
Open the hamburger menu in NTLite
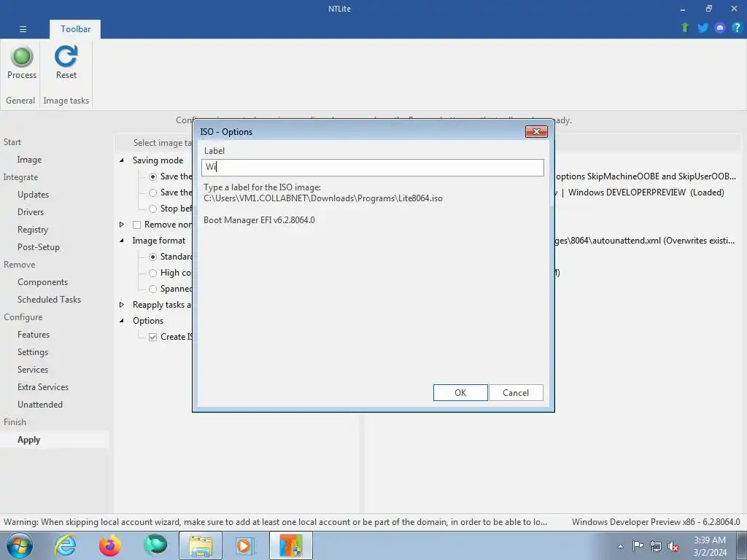coord(23,29)
